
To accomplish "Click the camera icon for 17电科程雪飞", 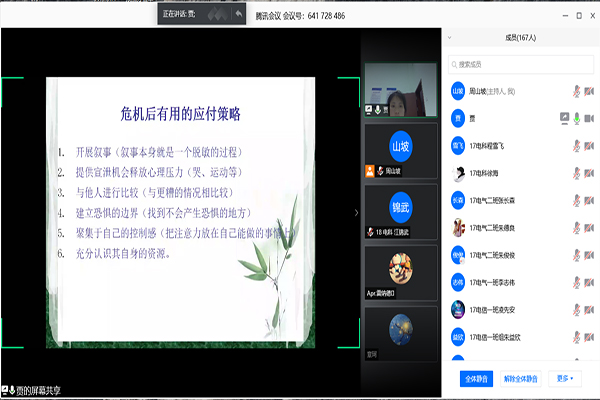I will tap(590, 145).
